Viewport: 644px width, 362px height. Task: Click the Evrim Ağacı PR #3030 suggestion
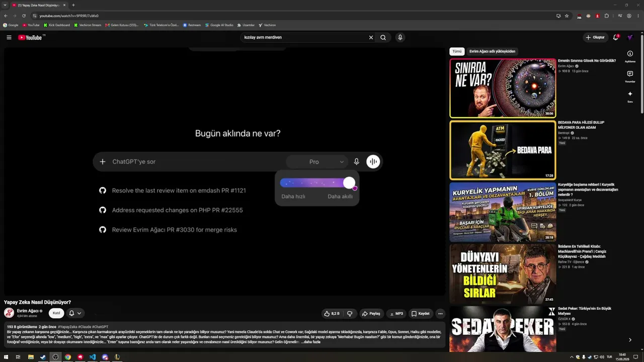168,230
